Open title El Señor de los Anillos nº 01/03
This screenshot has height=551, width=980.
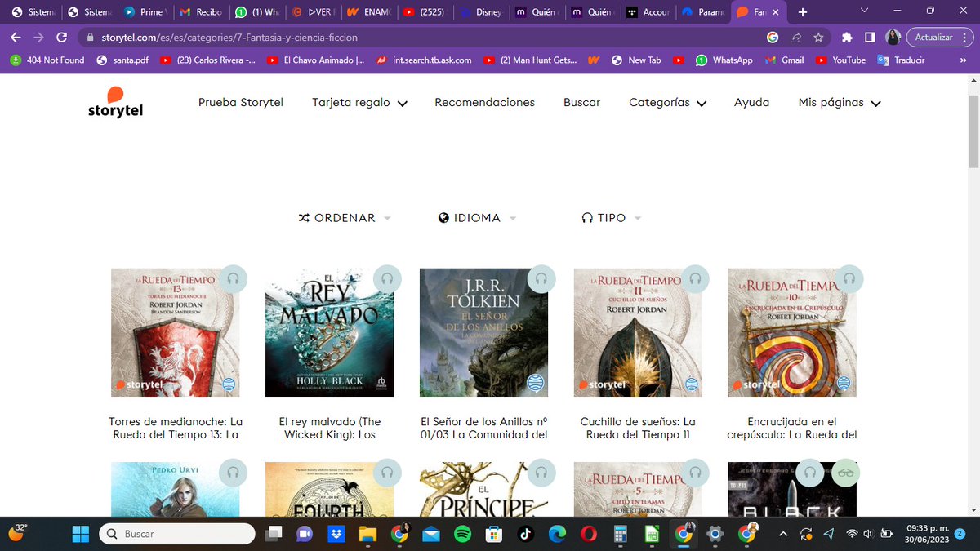tap(483, 428)
